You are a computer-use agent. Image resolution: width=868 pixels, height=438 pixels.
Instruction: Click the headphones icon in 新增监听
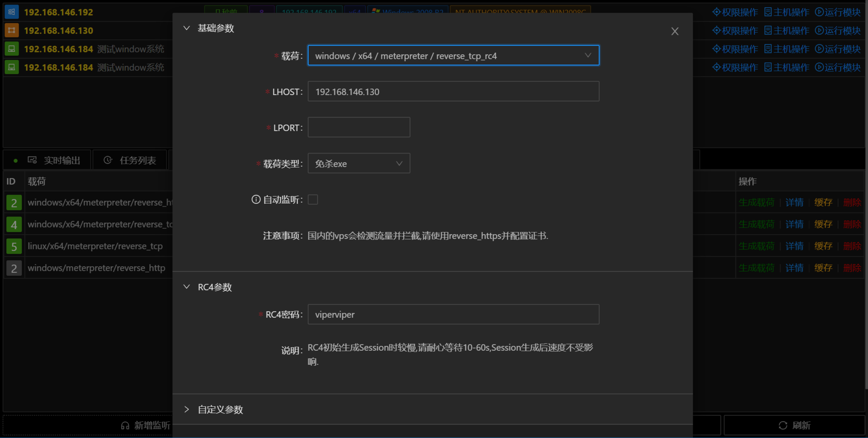(125, 425)
